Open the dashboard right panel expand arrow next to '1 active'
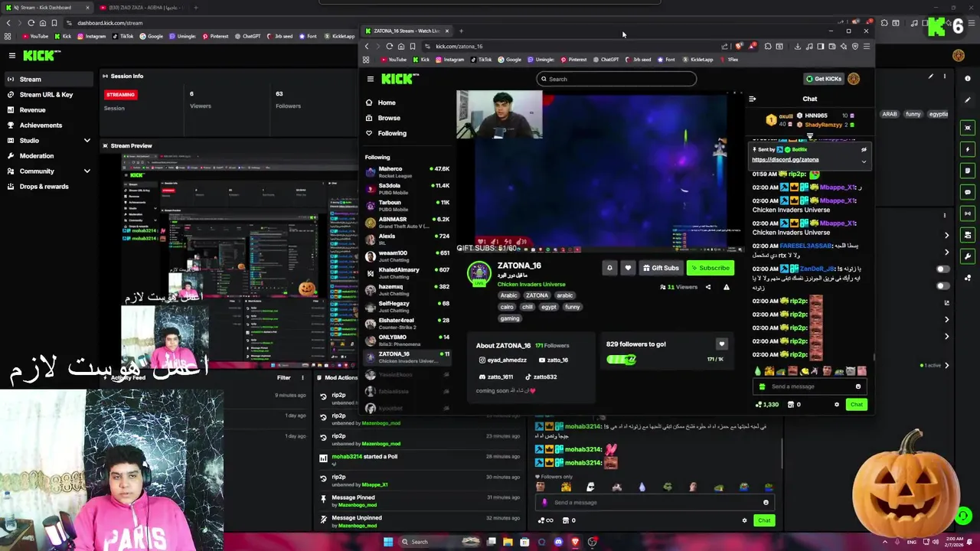Screen dimensions: 980x551 coord(947,366)
